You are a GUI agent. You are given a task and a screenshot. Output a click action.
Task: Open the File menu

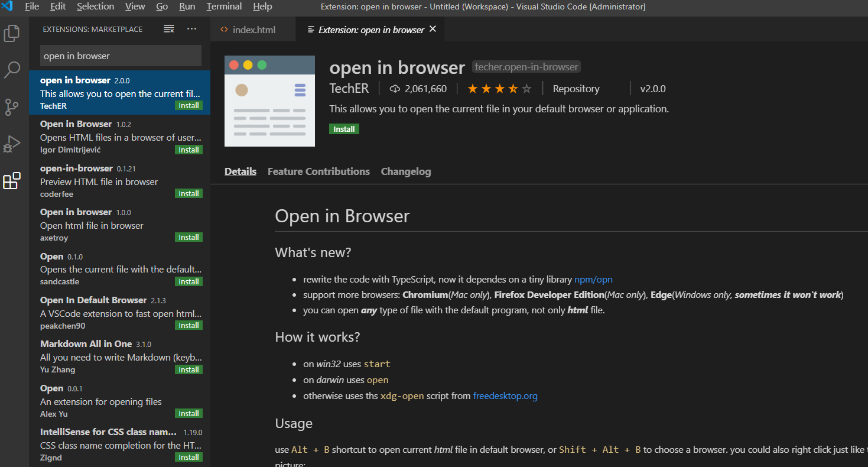click(32, 7)
